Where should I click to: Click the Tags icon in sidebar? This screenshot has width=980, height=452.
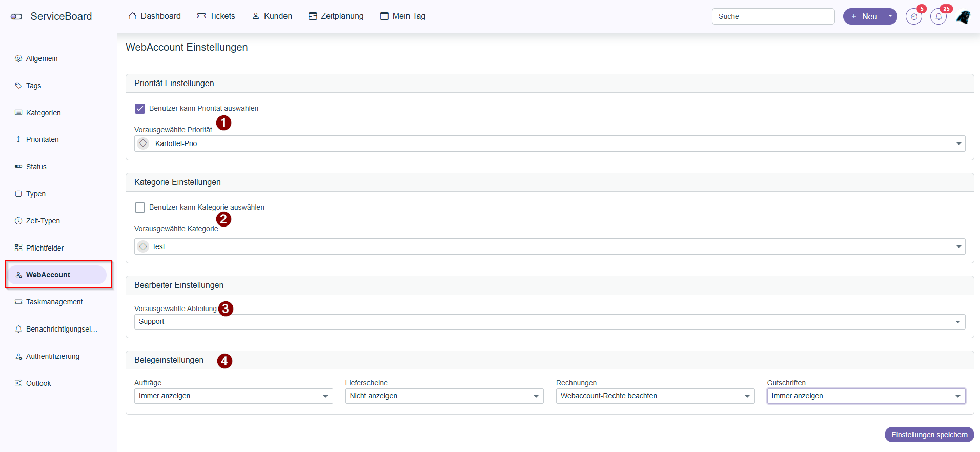tap(18, 86)
